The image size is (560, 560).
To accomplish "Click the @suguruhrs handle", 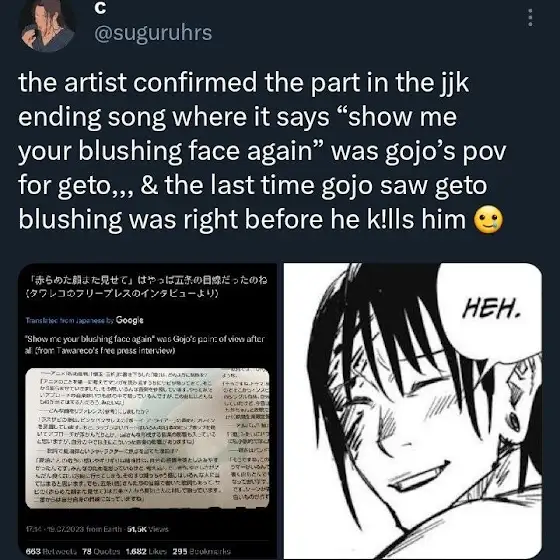I will click(x=153, y=33).
